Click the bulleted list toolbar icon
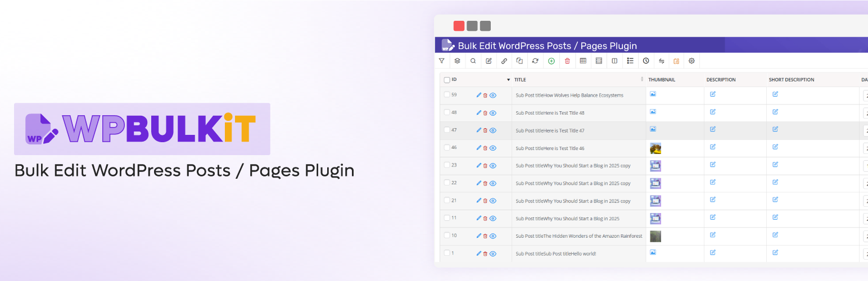Screen dimensions: 868x281 pyautogui.click(x=630, y=61)
